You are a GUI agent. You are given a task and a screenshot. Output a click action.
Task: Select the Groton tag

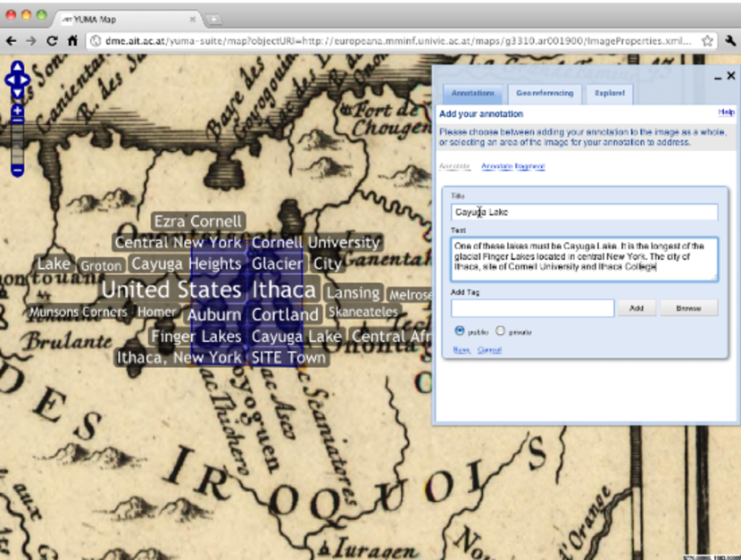click(101, 265)
